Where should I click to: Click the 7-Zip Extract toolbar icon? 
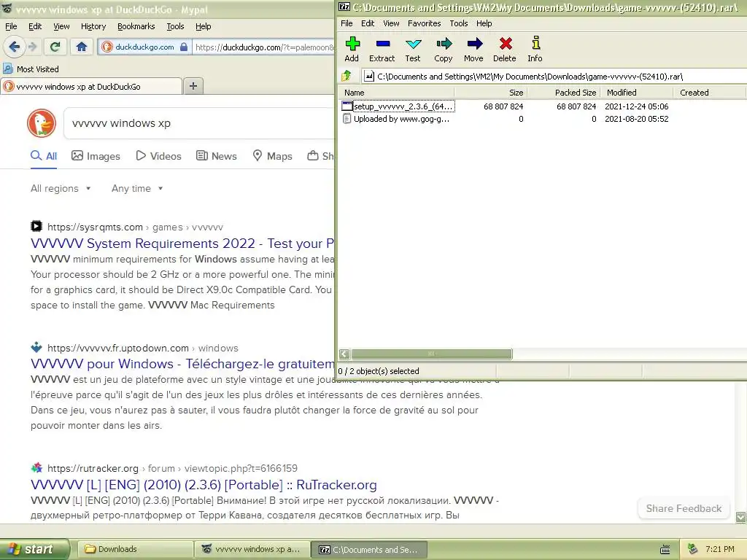(382, 44)
